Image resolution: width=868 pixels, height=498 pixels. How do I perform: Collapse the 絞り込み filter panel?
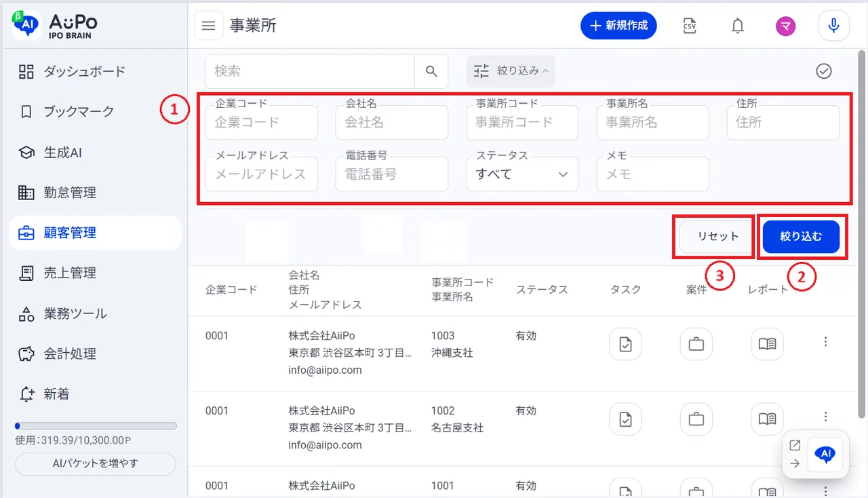click(511, 71)
